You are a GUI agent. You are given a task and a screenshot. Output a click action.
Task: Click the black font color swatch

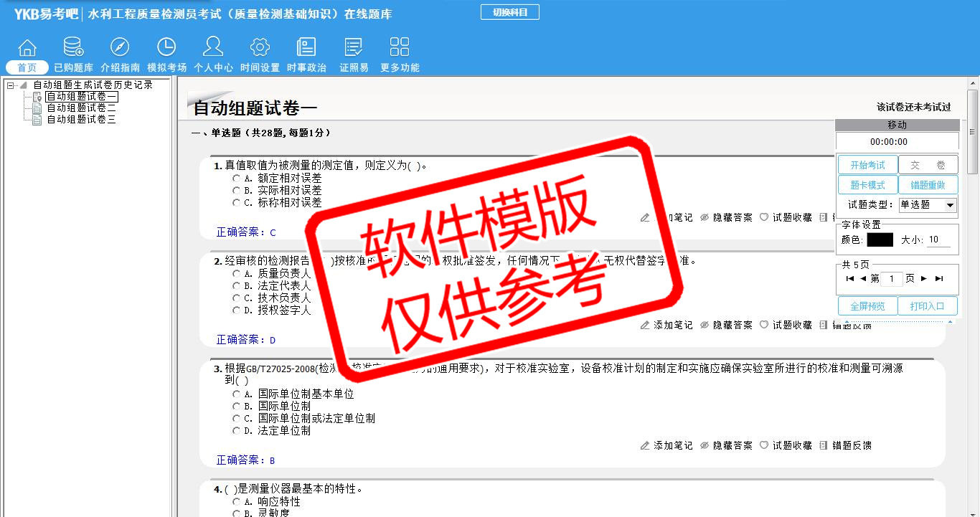tap(880, 240)
